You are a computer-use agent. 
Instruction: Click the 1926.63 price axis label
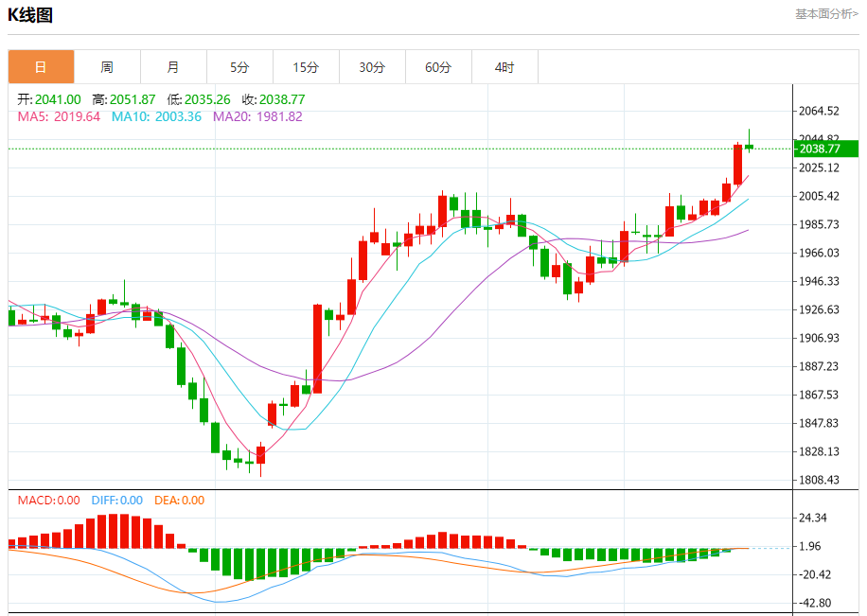click(819, 309)
